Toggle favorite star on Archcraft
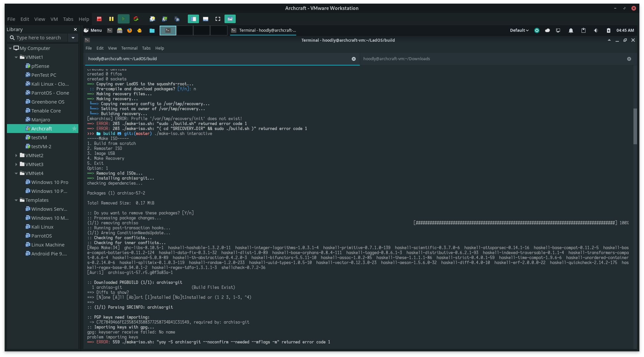 (74, 129)
